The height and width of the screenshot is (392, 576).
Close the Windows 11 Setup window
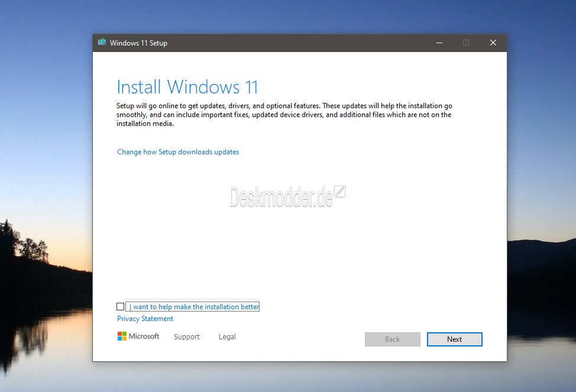(493, 43)
